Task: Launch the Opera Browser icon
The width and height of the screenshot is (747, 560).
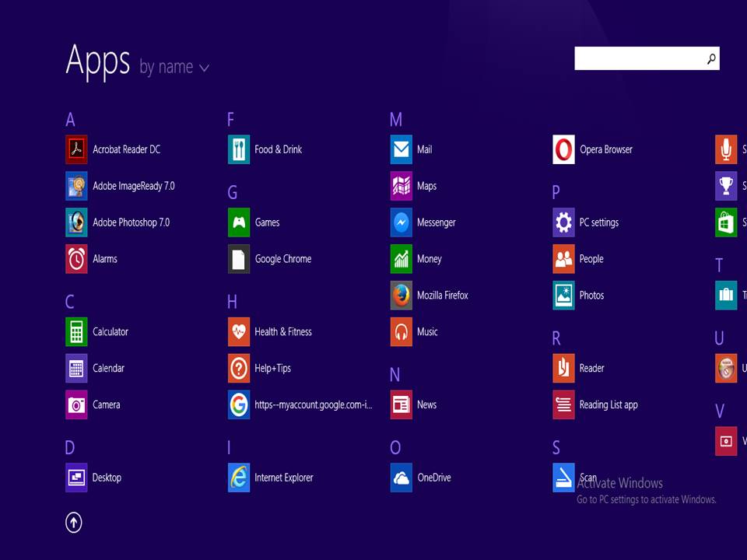Action: click(563, 149)
